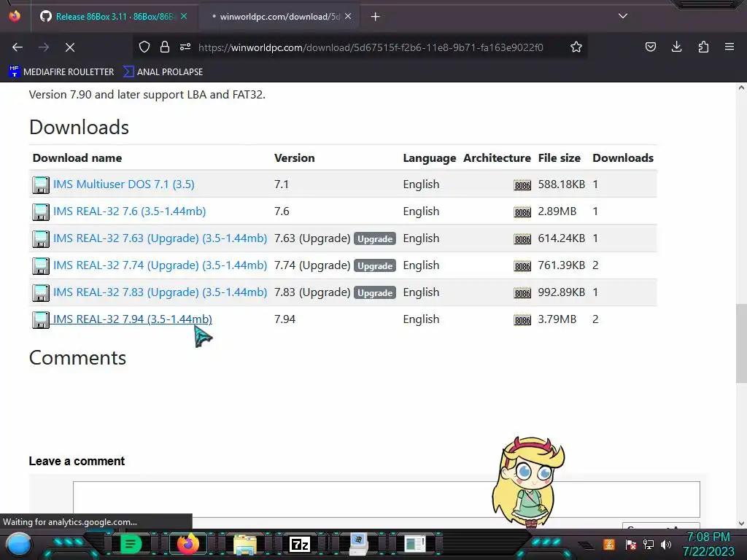Screen dimensions: 747x560
Task: Switch to Firefox in the taskbar
Action: pos(187,544)
